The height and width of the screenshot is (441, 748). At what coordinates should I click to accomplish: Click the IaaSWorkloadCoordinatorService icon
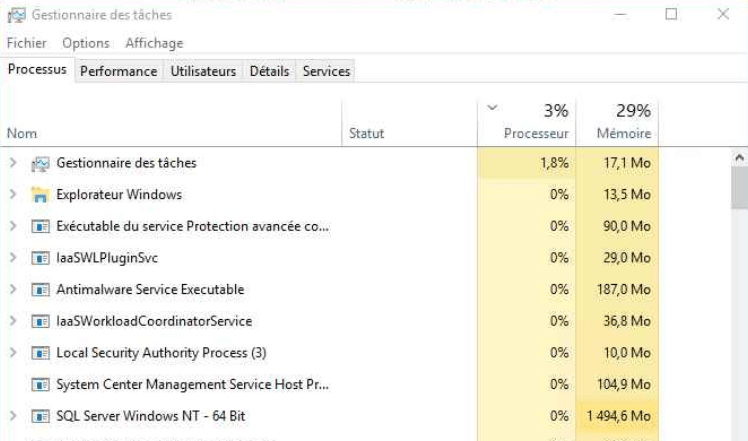point(41,322)
